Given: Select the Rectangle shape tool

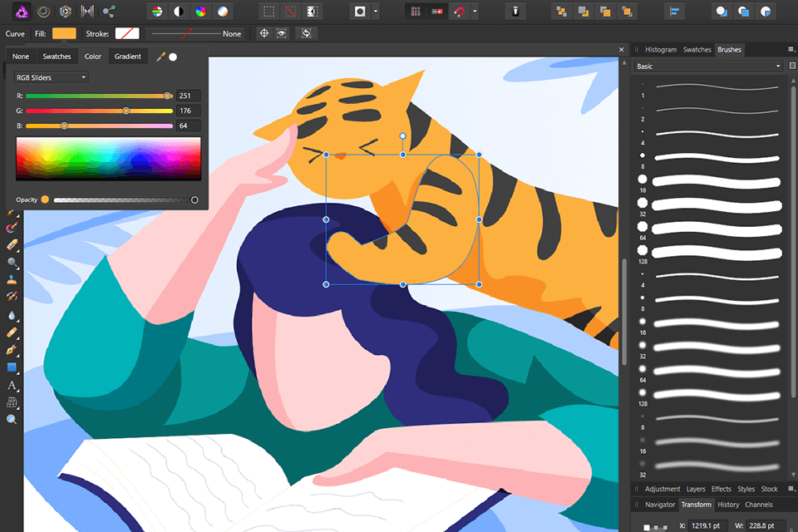Looking at the screenshot, I should pyautogui.click(x=12, y=367).
